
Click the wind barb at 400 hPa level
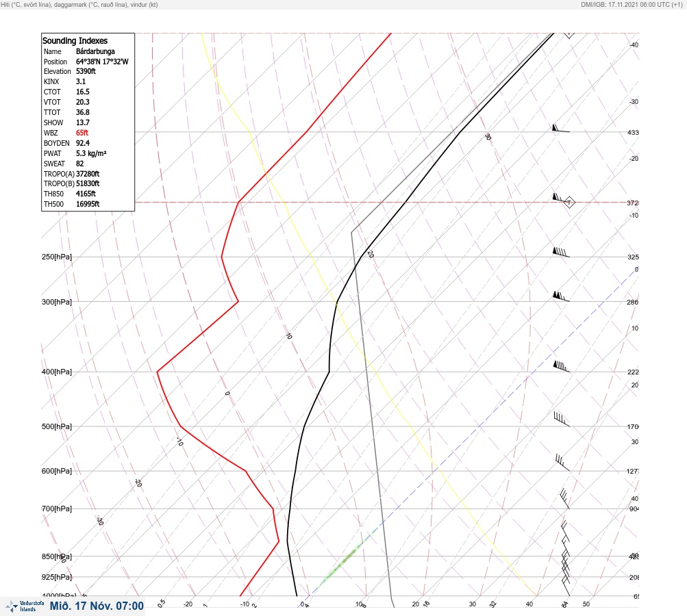(561, 366)
